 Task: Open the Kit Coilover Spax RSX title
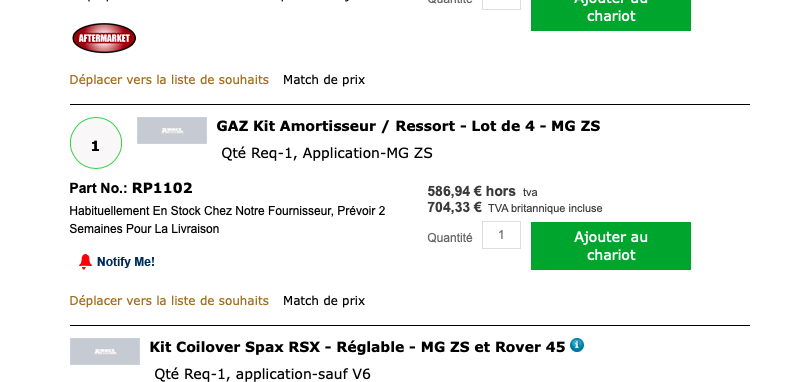pyautogui.click(x=357, y=347)
